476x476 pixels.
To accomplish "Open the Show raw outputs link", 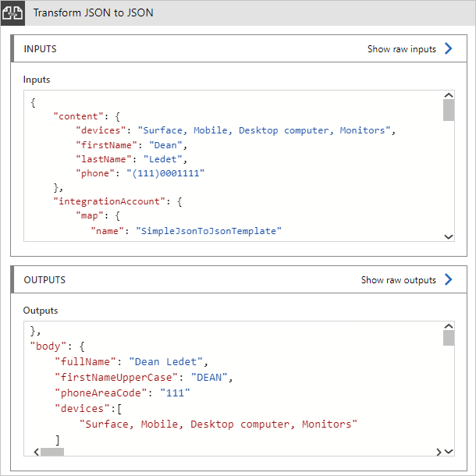I will [x=398, y=280].
